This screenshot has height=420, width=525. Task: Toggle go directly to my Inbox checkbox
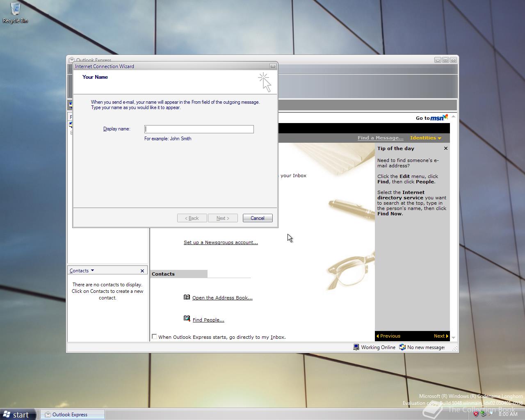[x=155, y=337]
